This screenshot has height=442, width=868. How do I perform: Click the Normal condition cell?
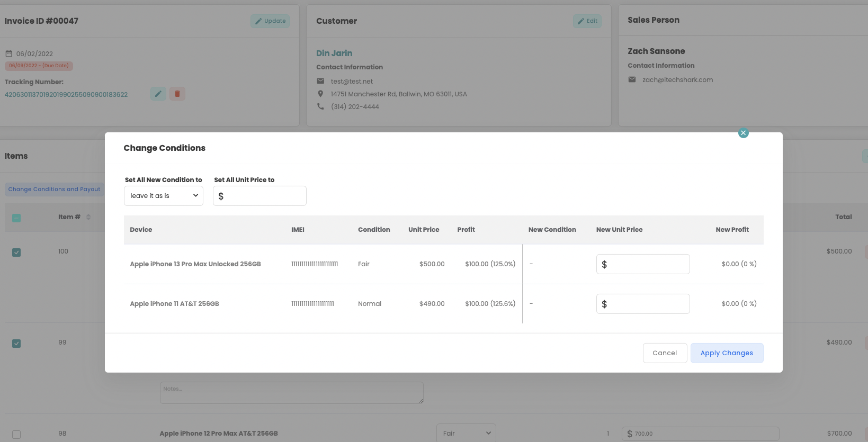[370, 304]
